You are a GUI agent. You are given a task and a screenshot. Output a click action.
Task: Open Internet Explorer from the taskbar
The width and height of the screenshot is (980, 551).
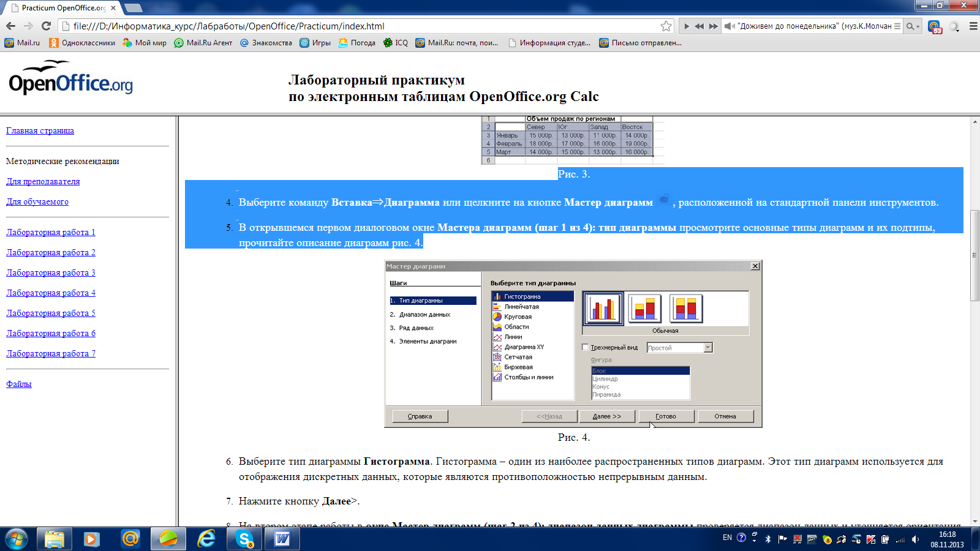click(206, 539)
